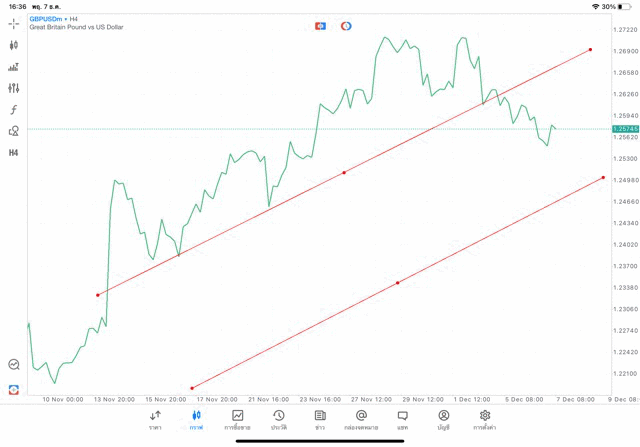Open the บัญชี (Account) tab
Viewport: 640px width, 447px height.
[443, 419]
